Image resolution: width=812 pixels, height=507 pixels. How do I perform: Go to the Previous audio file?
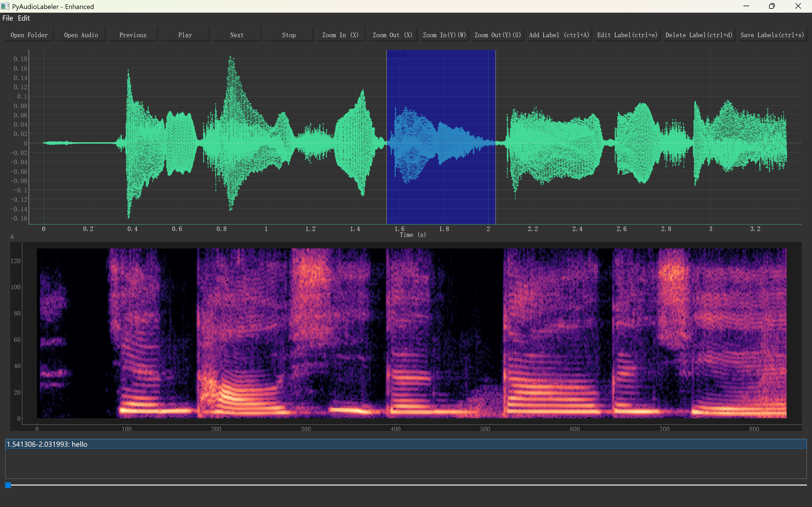[x=133, y=35]
